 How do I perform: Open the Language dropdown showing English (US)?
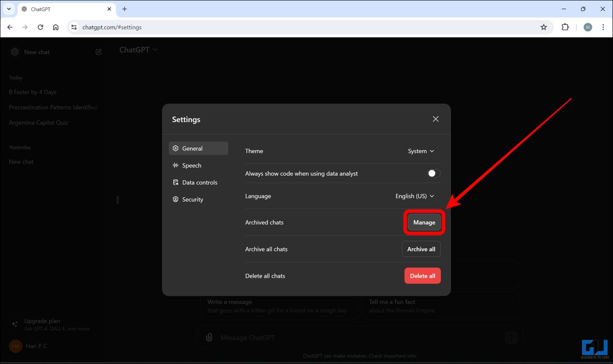[415, 196]
